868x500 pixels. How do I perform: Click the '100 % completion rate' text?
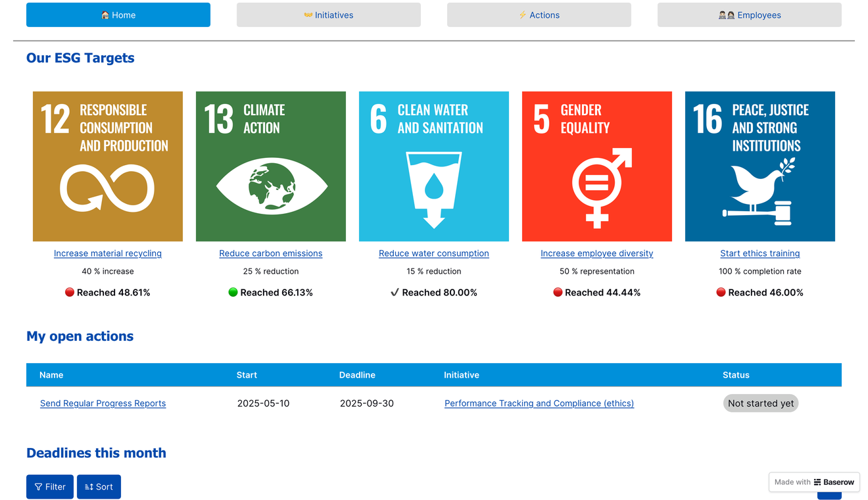coord(760,271)
